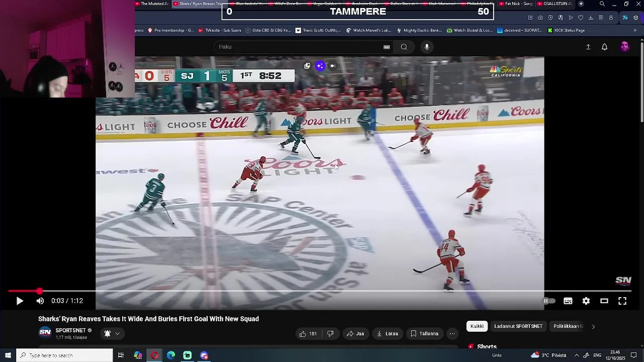Open SPORTSNET channel avatar
The width and height of the screenshot is (644, 362).
click(x=45, y=333)
